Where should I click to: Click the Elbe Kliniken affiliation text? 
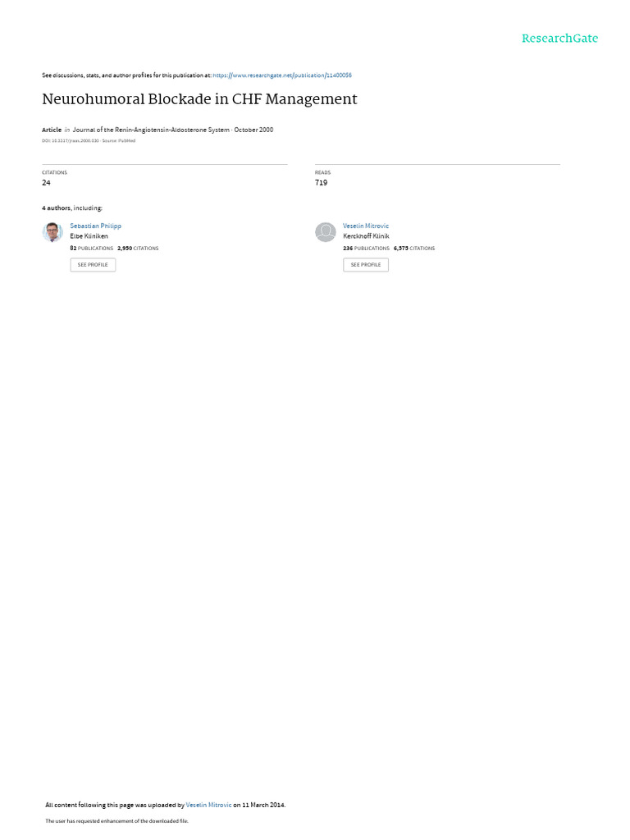pyautogui.click(x=89, y=236)
